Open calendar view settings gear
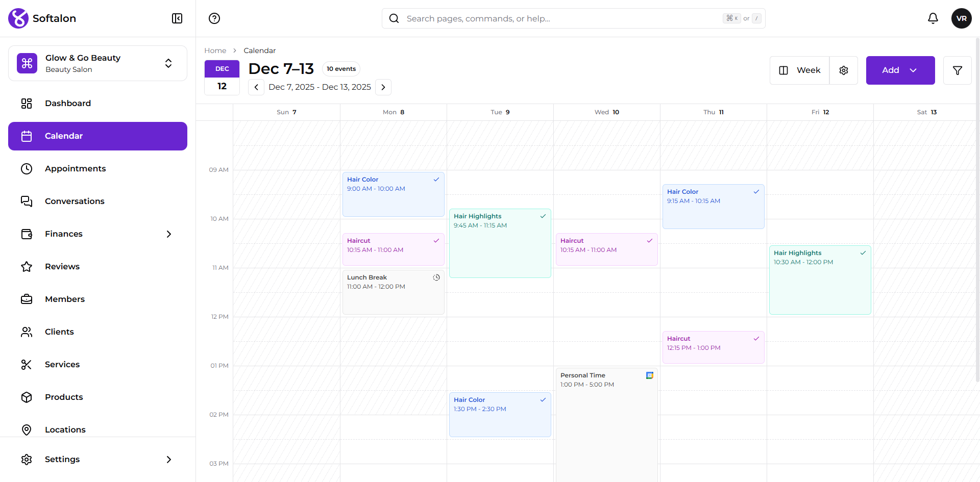This screenshot has height=482, width=980. coord(844,70)
